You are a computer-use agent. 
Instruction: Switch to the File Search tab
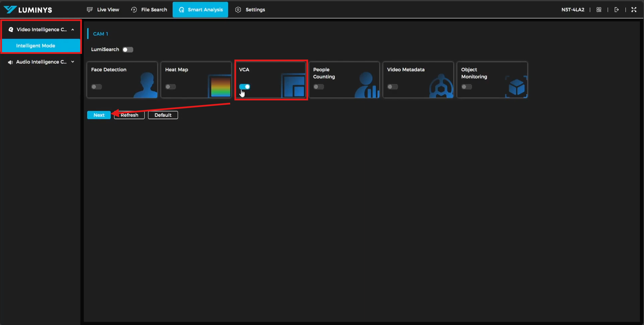click(x=149, y=10)
